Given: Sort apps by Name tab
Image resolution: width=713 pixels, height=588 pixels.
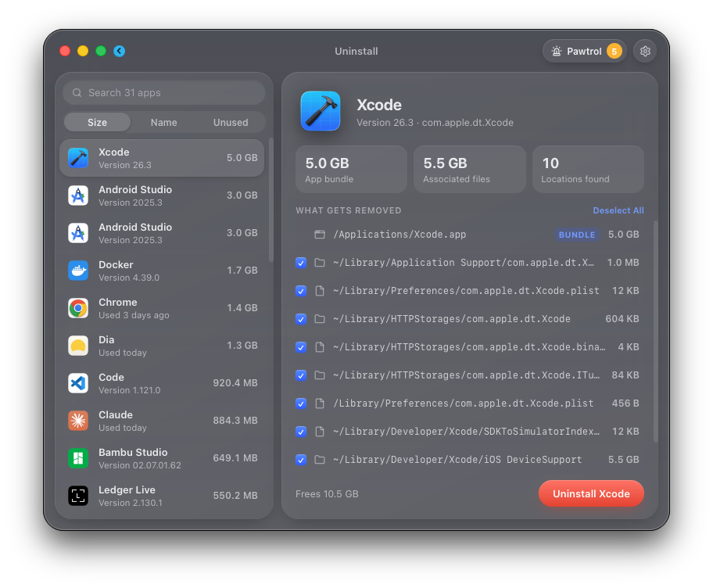Looking at the screenshot, I should pyautogui.click(x=163, y=122).
